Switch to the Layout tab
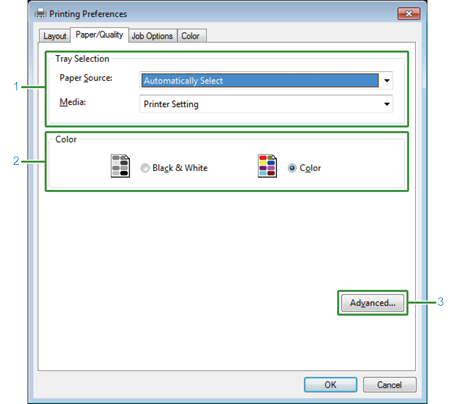This screenshot has height=404, width=466. coord(55,36)
